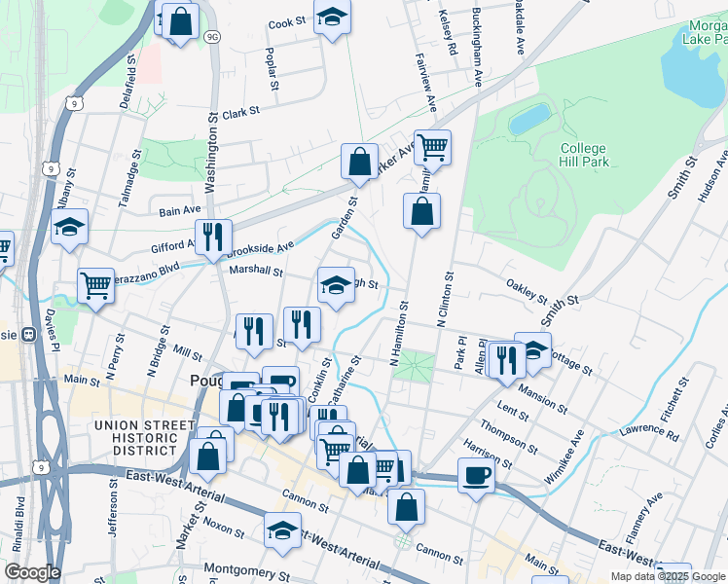The height and width of the screenshot is (584, 728).
Task: Select Union Street Historic District label
Action: pyautogui.click(x=145, y=438)
